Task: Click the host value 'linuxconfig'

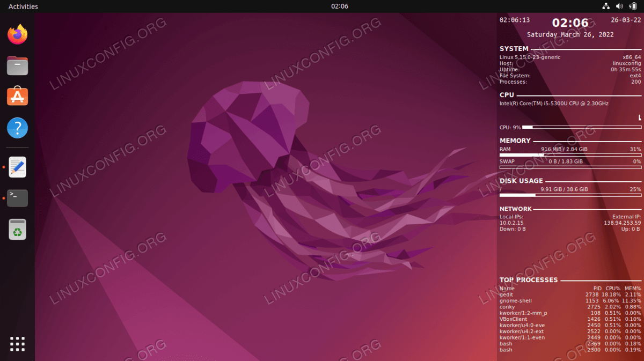Action: pos(627,63)
